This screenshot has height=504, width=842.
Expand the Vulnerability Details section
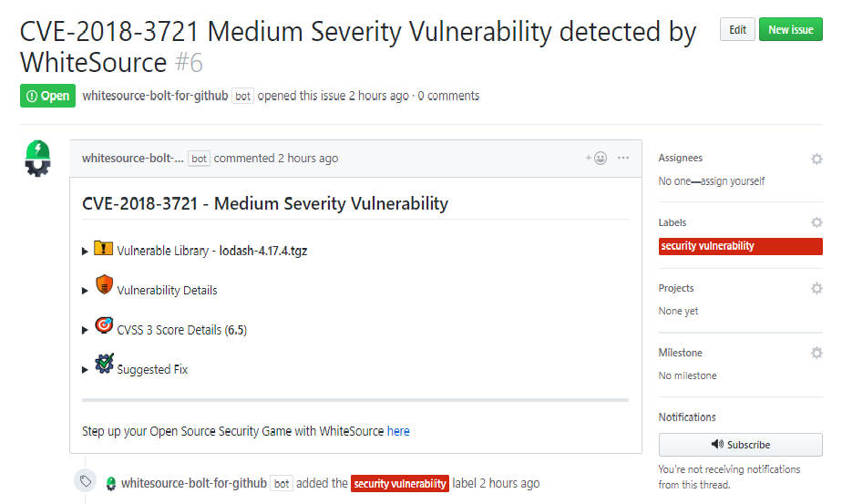click(86, 291)
